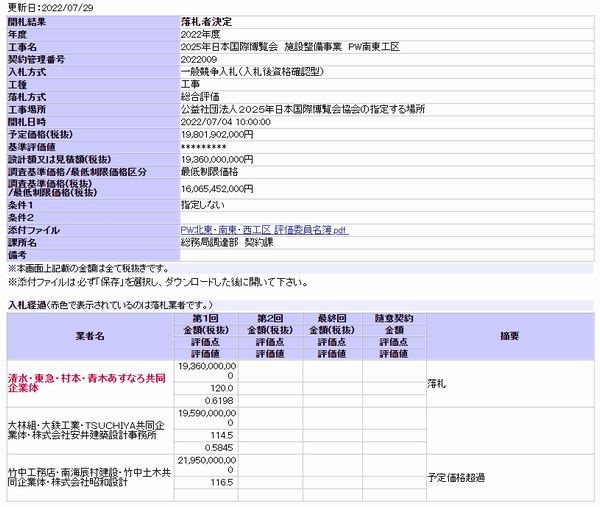The width and height of the screenshot is (600, 507).
Task: Select the 総合評価 value
Action: pyautogui.click(x=200, y=97)
